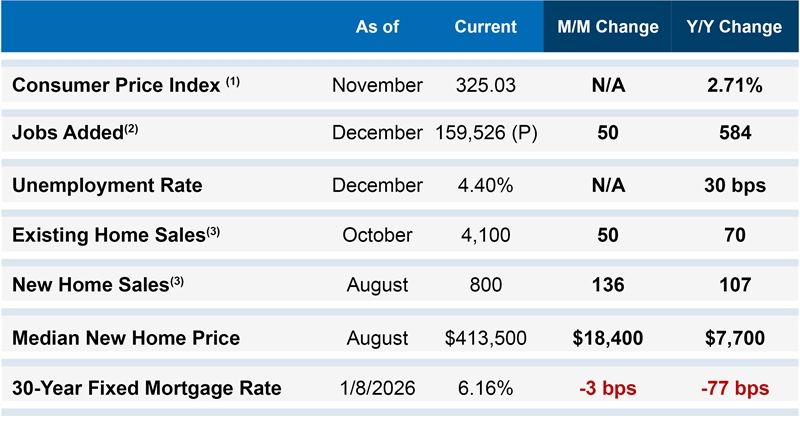The image size is (800, 422).
Task: Select the 'M/M Change' column header
Action: (x=607, y=27)
